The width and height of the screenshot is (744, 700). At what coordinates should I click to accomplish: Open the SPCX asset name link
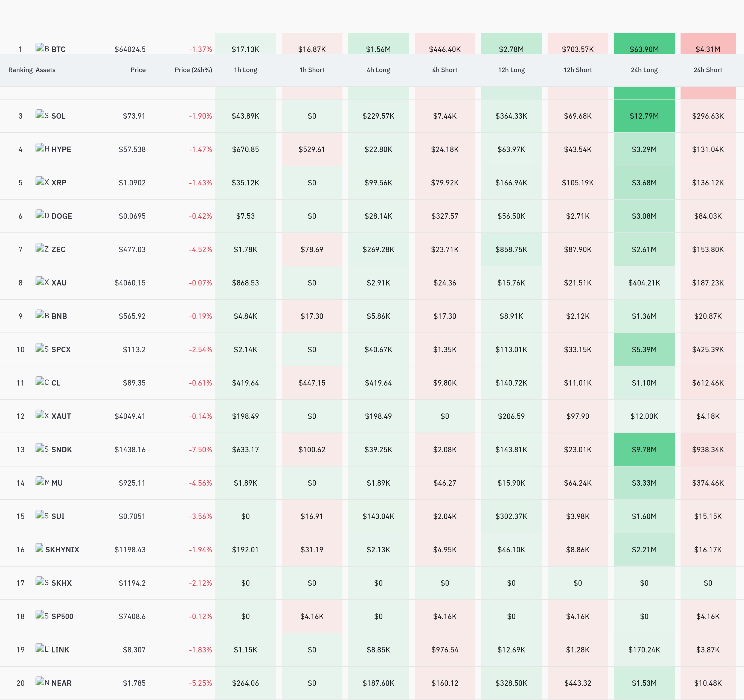61,349
